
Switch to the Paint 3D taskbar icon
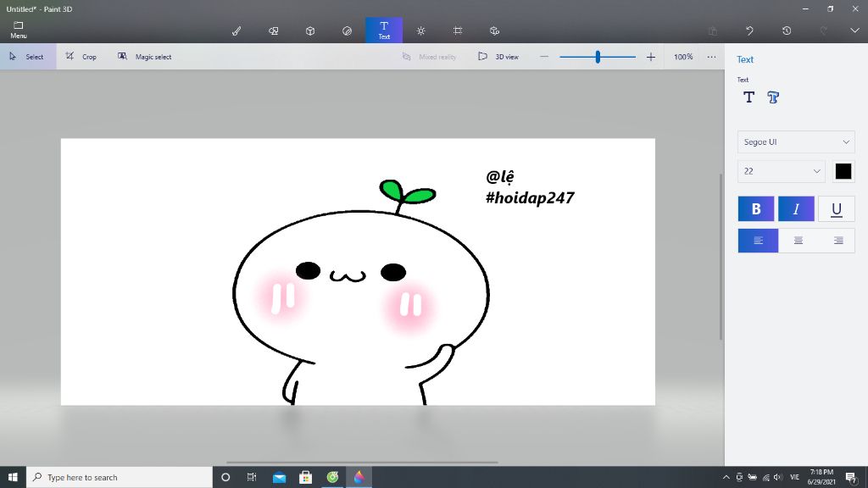click(x=359, y=477)
